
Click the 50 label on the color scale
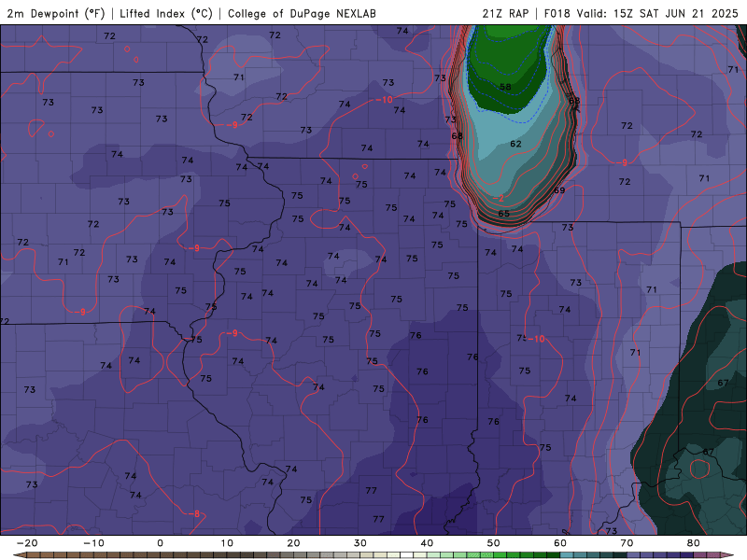[x=494, y=543]
